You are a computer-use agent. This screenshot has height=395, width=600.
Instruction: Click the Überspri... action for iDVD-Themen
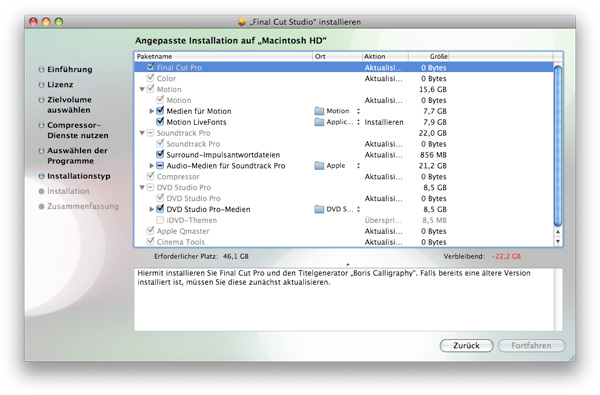(383, 220)
